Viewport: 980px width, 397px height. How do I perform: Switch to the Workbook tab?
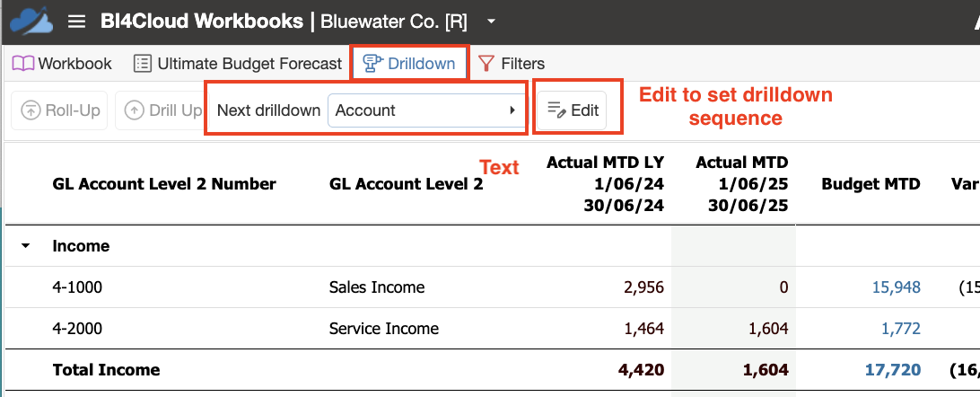point(62,64)
